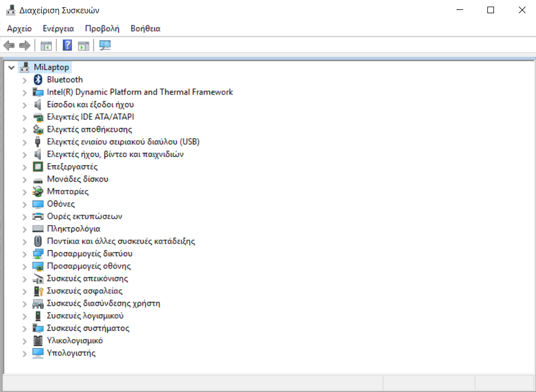Viewport: 536px width, 392px height.
Task: Open the Προβολή menu
Action: pos(102,29)
